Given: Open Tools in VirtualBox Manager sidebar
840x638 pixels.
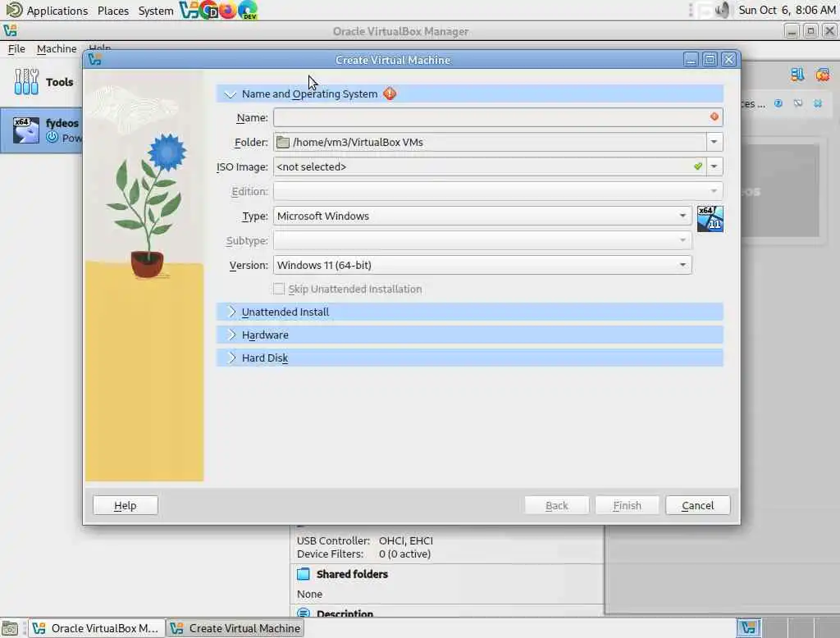Looking at the screenshot, I should [44, 82].
